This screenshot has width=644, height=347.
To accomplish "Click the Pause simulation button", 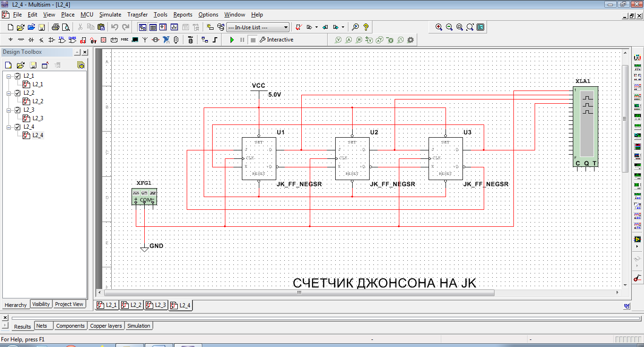I will coord(242,40).
